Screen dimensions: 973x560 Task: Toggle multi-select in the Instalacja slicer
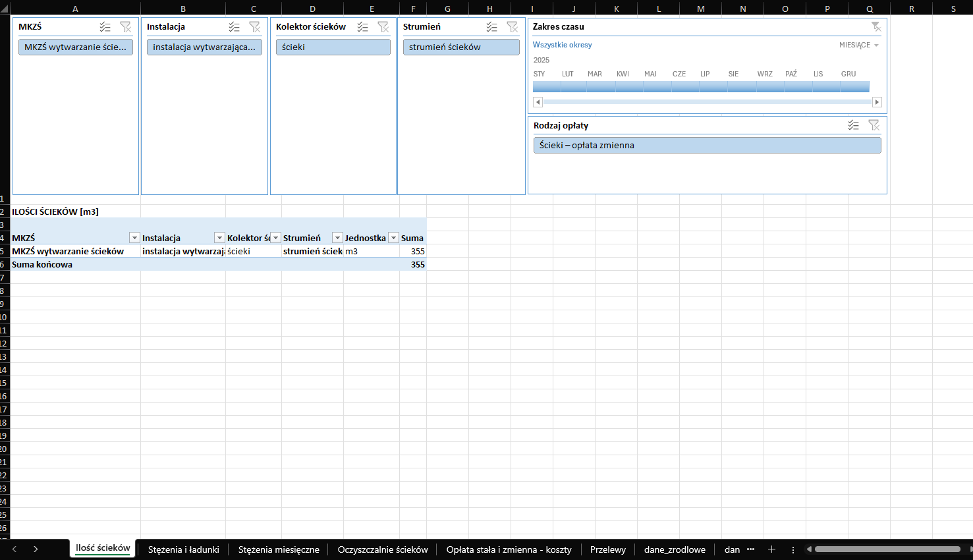[x=234, y=27]
